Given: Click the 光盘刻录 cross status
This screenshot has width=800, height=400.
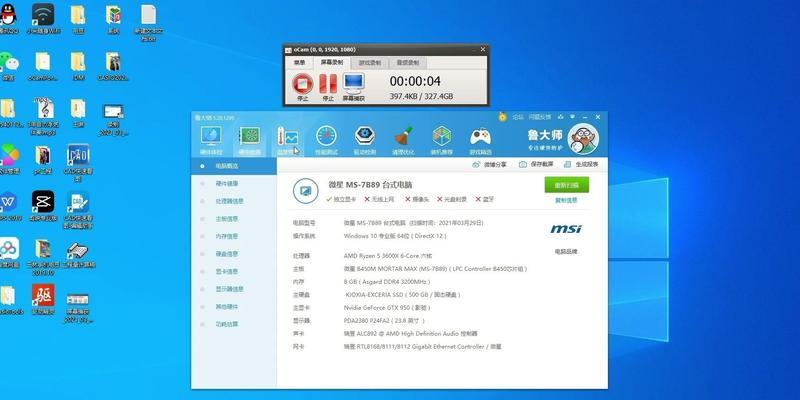Looking at the screenshot, I should click(x=452, y=199).
